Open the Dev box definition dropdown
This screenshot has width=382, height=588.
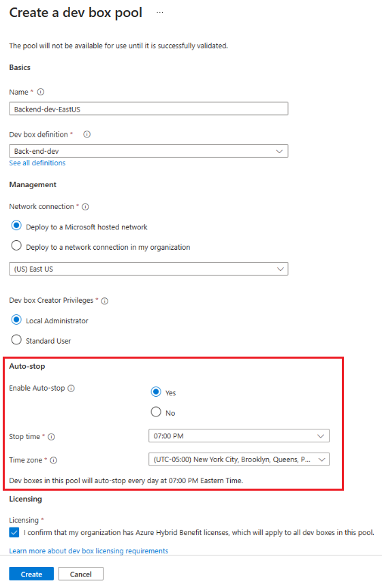[148, 151]
